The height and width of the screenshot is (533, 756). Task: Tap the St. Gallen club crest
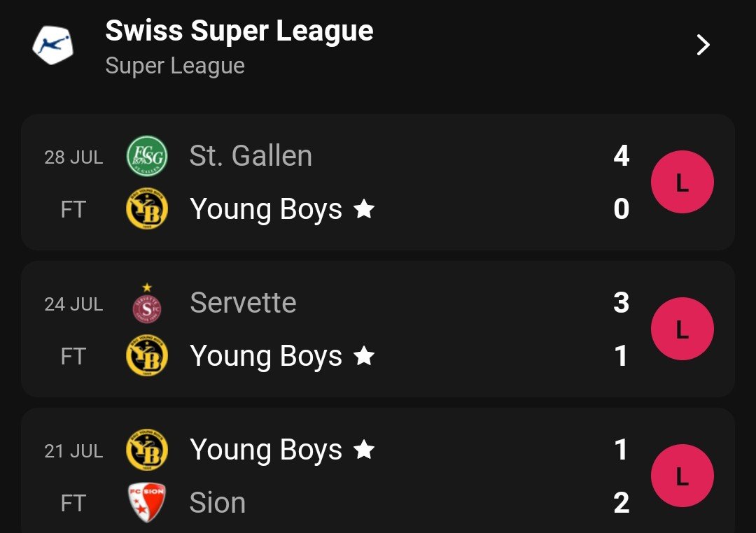(x=146, y=156)
